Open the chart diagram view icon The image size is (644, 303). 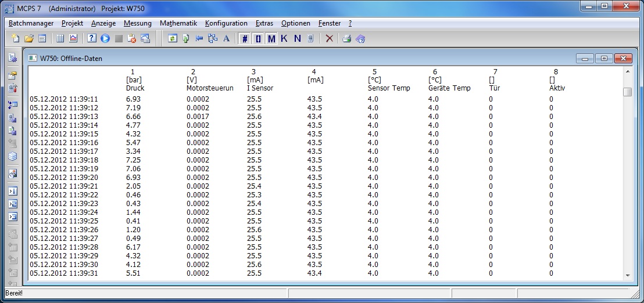pyautogui.click(x=73, y=39)
